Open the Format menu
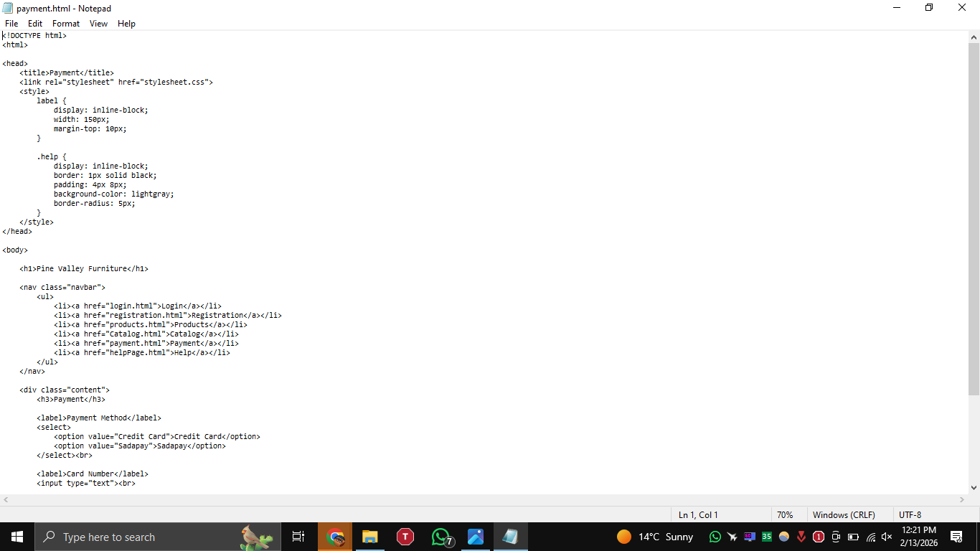This screenshot has height=551, width=980. coord(65,23)
